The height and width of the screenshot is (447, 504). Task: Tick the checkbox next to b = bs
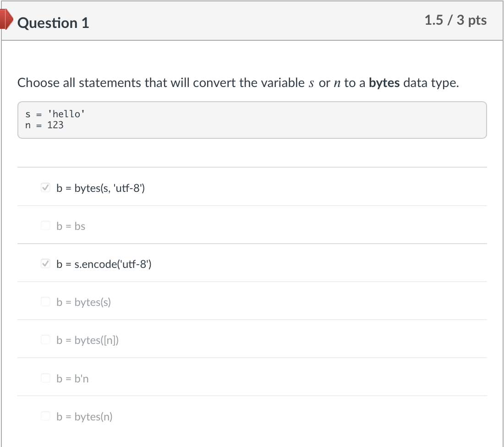click(x=45, y=225)
